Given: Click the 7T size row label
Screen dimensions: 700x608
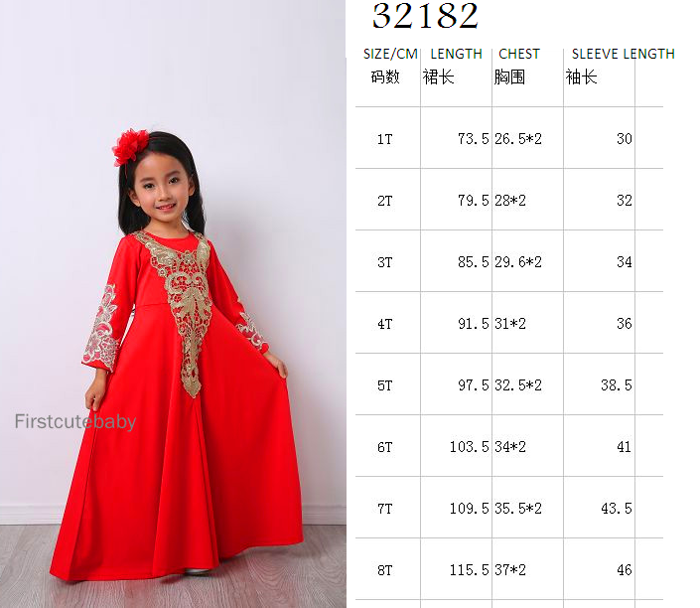Looking at the screenshot, I should (x=384, y=509).
